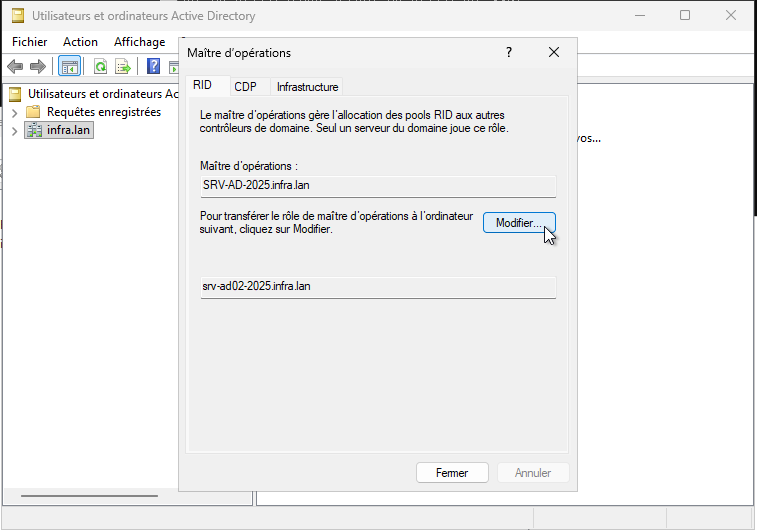Switch to the CDP tab
The image size is (757, 530).
245,87
